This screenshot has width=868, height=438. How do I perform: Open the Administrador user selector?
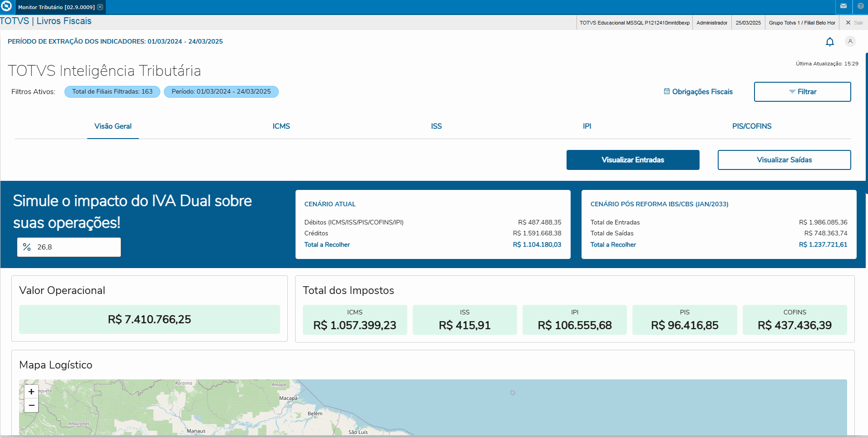tap(711, 22)
